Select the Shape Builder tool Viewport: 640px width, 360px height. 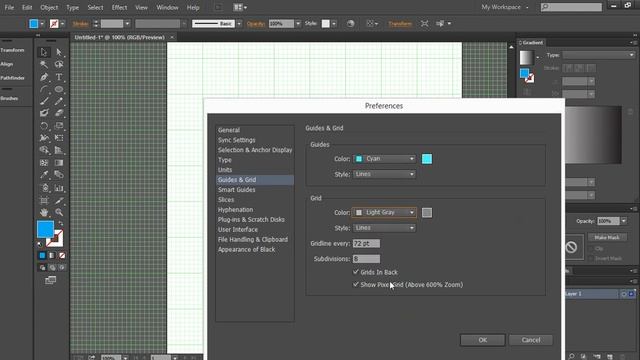[44, 150]
